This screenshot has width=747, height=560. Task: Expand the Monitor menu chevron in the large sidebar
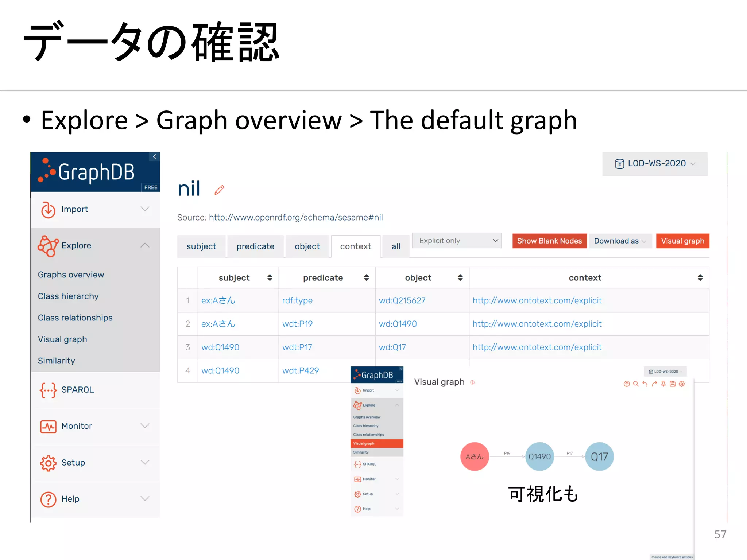click(x=145, y=426)
